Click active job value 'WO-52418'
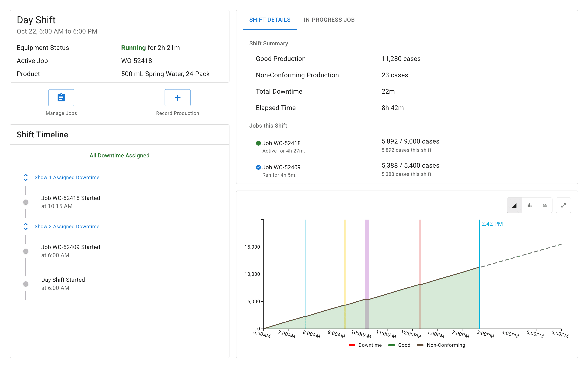The width and height of the screenshot is (588, 368). (x=137, y=61)
